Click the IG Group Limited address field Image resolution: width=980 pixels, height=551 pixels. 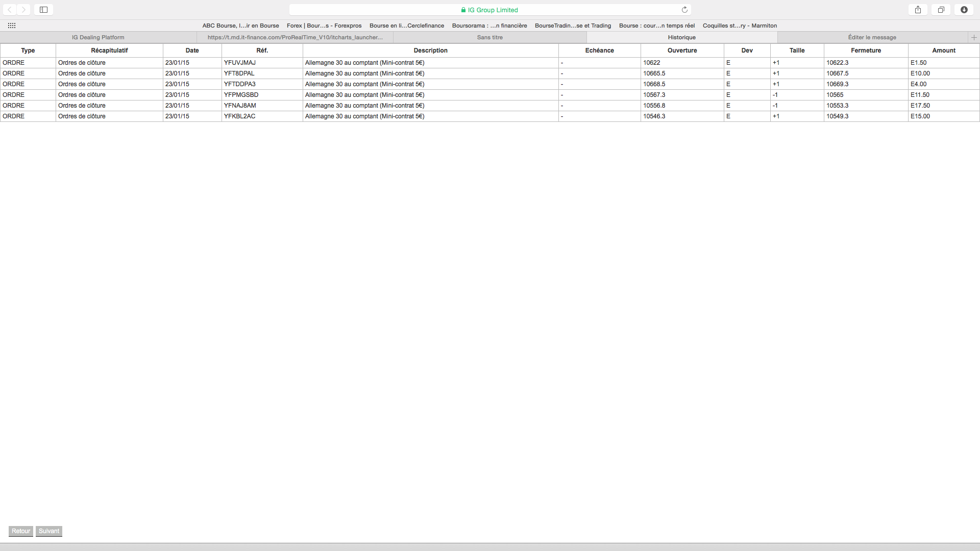click(489, 10)
